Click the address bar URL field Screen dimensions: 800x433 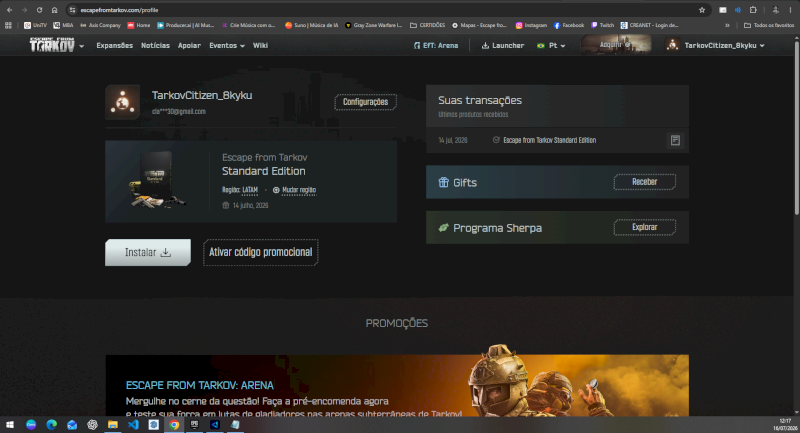(388, 10)
